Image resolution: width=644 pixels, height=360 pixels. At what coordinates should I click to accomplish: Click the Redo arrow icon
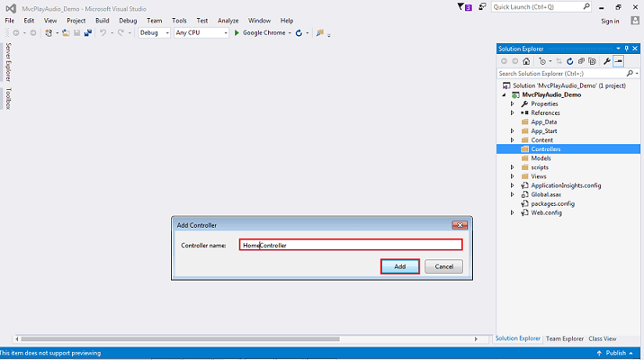pyautogui.click(x=121, y=33)
